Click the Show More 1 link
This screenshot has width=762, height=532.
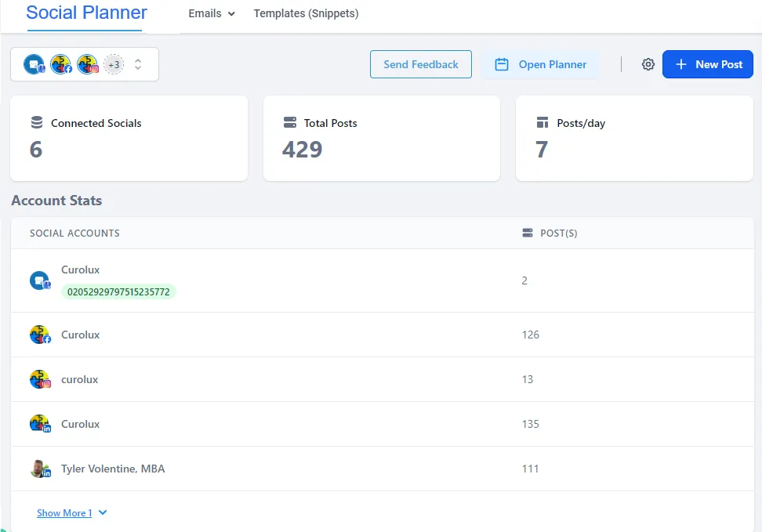(x=64, y=513)
